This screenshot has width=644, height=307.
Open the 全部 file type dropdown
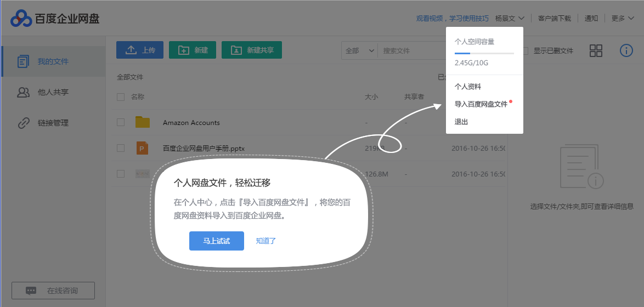pos(359,50)
